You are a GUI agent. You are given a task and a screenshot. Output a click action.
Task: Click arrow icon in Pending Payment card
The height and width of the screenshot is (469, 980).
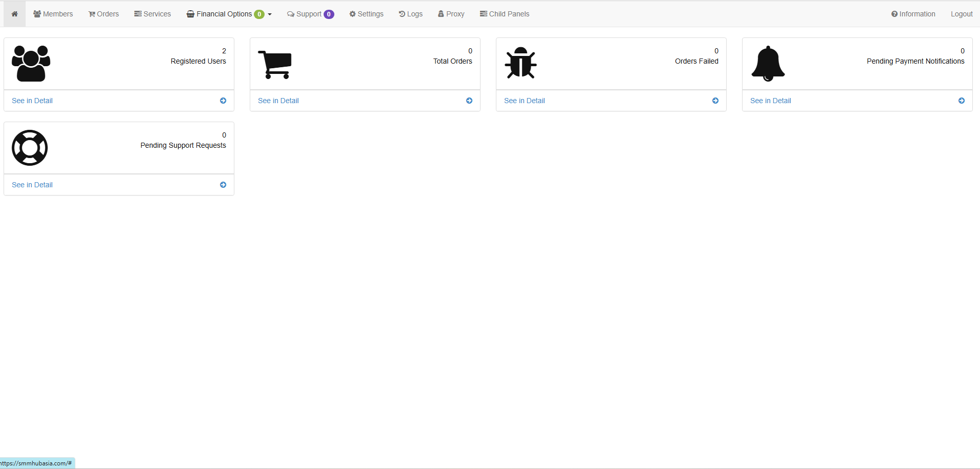click(962, 101)
